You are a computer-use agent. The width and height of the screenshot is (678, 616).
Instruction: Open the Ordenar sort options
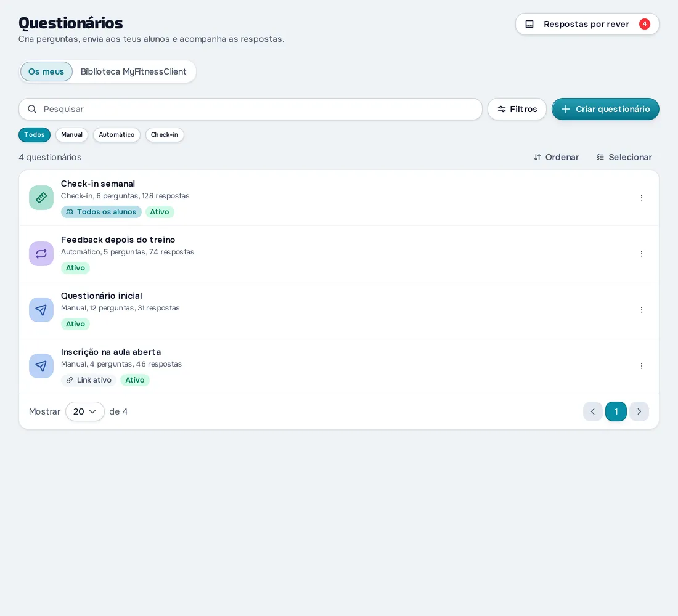tap(556, 157)
